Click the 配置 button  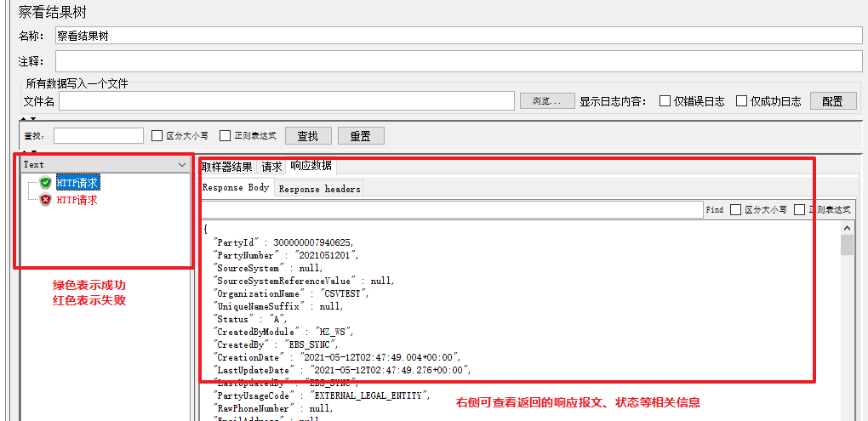[833, 101]
